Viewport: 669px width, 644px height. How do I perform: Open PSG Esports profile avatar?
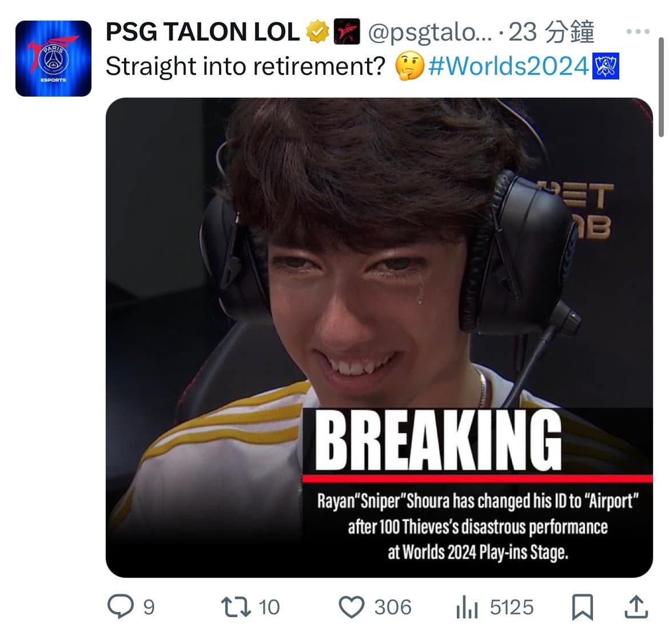[53, 58]
